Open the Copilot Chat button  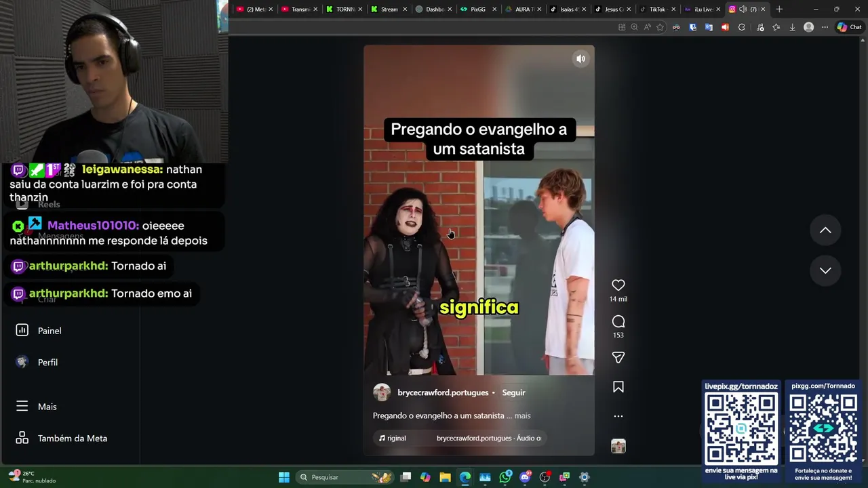coord(849,27)
